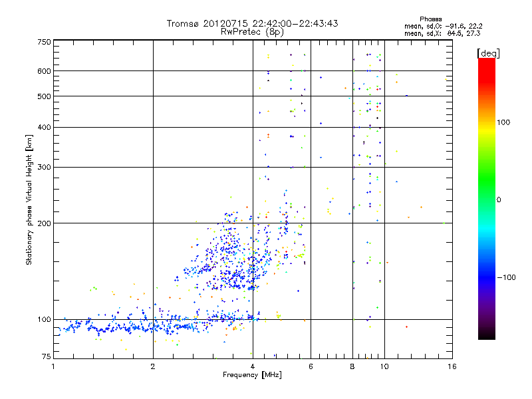This screenshot has width=532, height=399.
Task: Click y-axis tick label '75'
Action: click(x=47, y=356)
